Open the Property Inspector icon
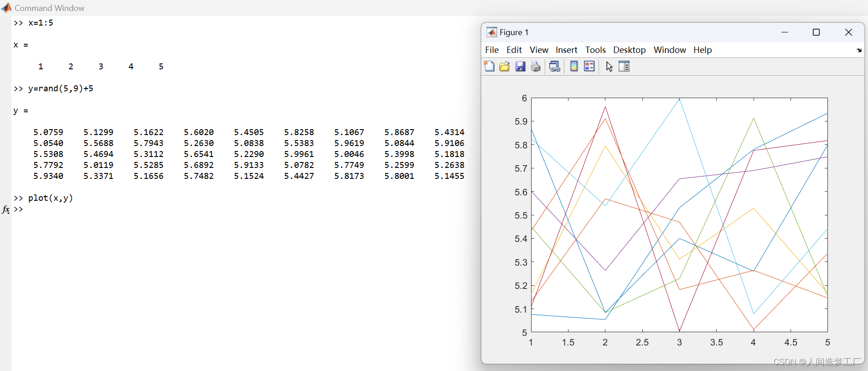868x371 pixels. [x=624, y=67]
